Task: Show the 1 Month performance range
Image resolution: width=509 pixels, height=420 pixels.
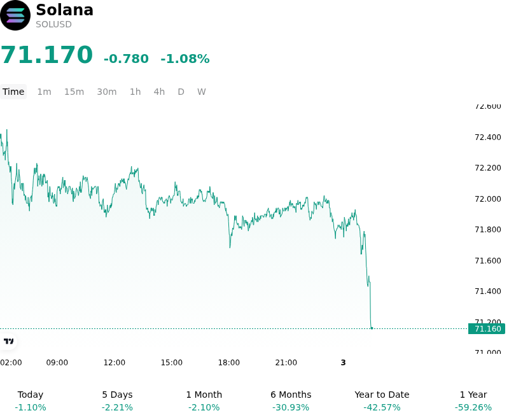Action: coord(204,401)
